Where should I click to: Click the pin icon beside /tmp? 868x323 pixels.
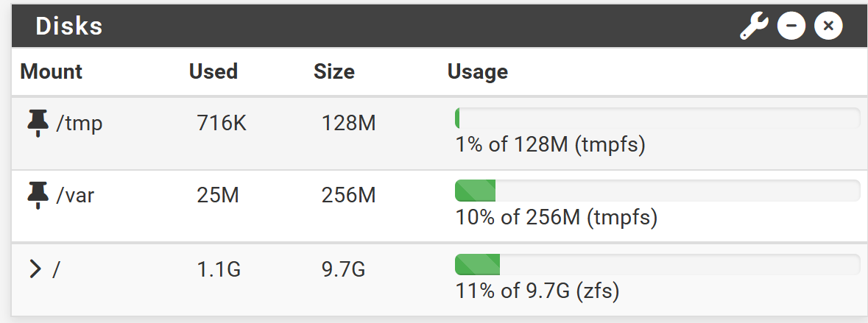click(38, 124)
